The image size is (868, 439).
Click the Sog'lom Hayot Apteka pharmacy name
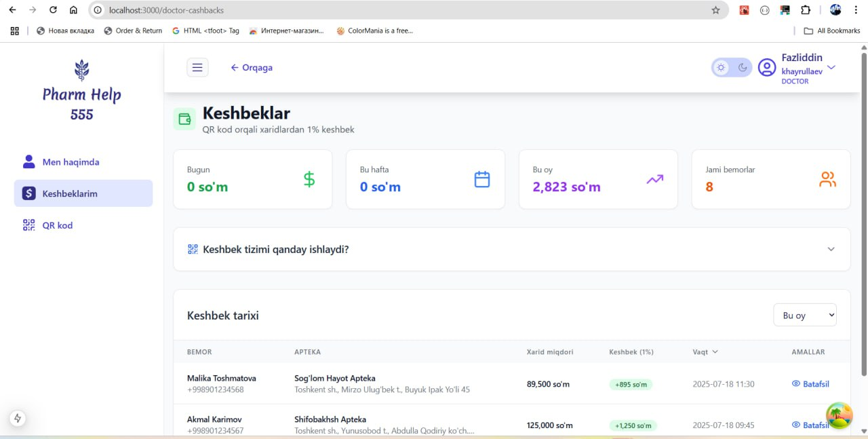335,378
